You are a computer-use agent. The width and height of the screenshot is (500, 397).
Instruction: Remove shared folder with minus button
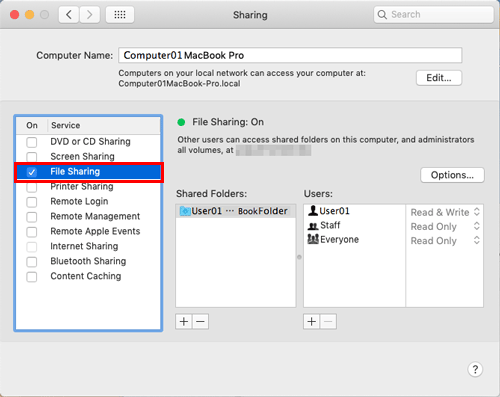click(200, 321)
